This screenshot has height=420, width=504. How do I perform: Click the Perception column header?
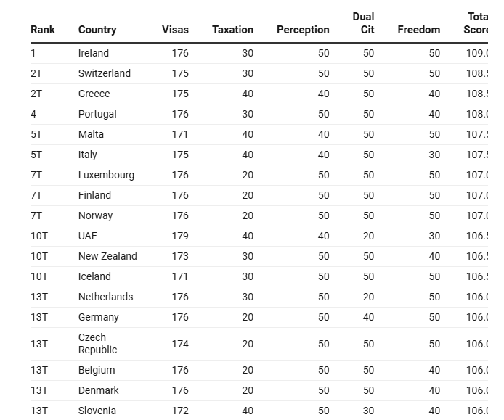[303, 30]
